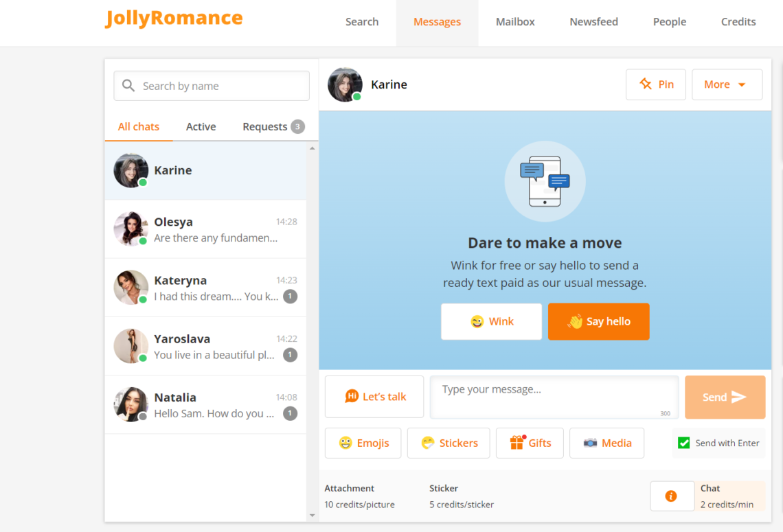Viewport: 783px width, 532px height.
Task: Click 'You live in a beautiful' preview
Action: pyautogui.click(x=214, y=355)
